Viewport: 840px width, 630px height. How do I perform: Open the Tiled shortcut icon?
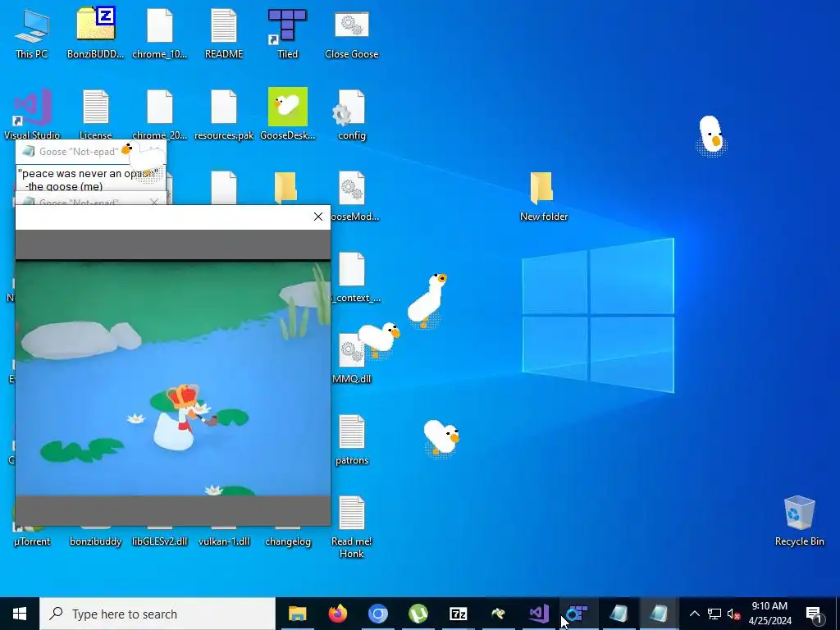click(288, 33)
